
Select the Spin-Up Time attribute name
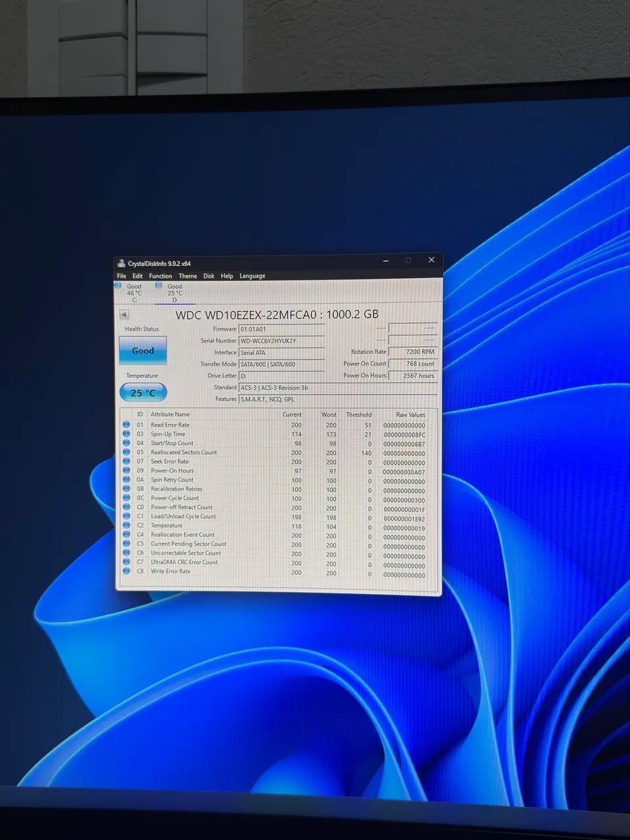pos(168,434)
